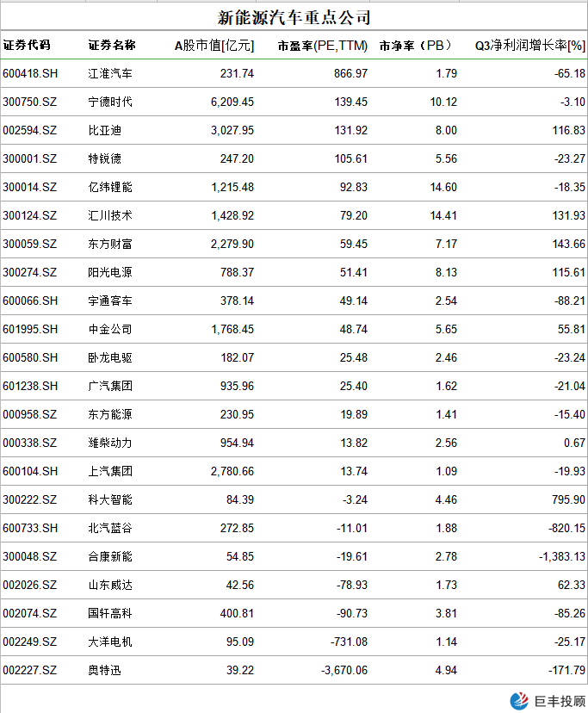Select stock code 600580.SH
This screenshot has height=713, width=588.
coord(30,358)
